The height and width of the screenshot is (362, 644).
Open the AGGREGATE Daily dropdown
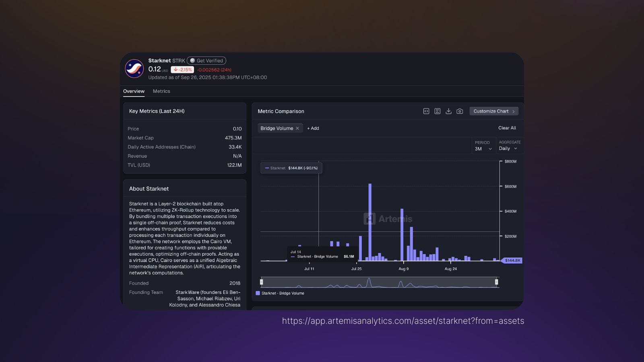click(x=508, y=148)
